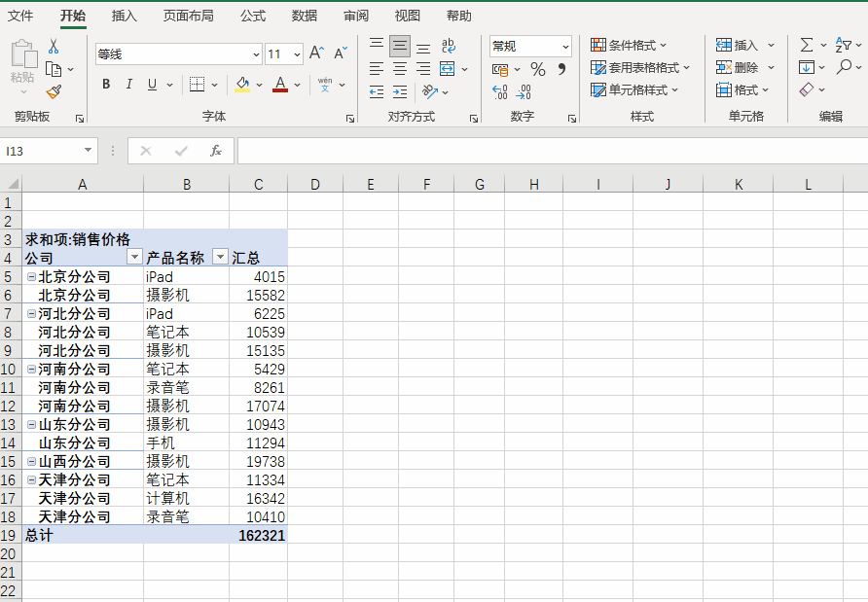868x602 pixels.
Task: Click the Paste clipboard icon
Action: coord(23,54)
